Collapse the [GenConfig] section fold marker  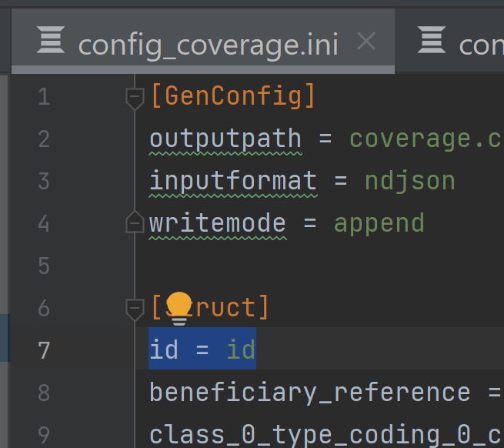pyautogui.click(x=135, y=99)
